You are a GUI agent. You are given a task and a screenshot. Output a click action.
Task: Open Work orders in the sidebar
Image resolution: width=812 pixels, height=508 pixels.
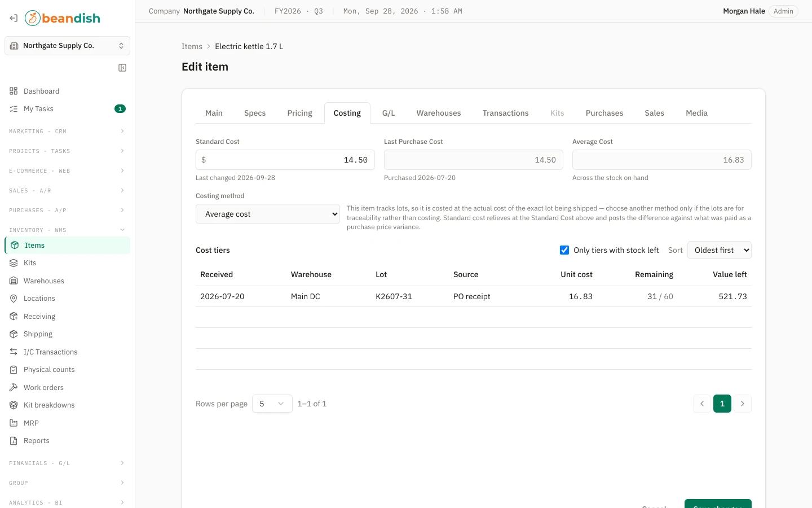67,388
